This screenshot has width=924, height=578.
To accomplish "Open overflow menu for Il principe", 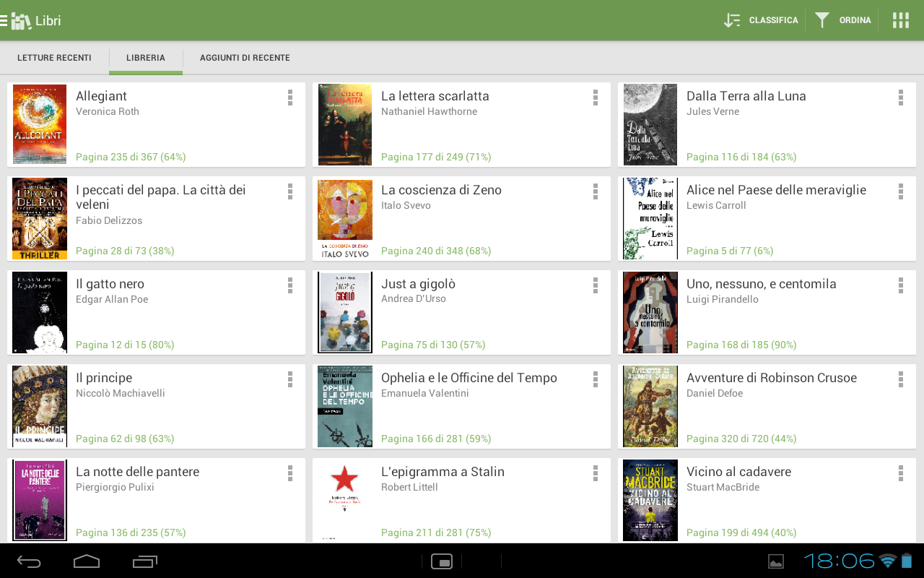I will (x=290, y=379).
